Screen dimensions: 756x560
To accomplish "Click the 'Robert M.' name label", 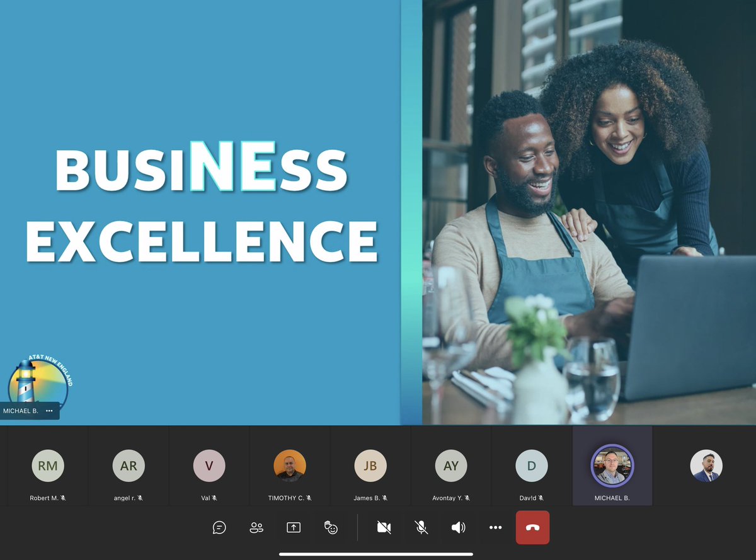I will click(44, 498).
